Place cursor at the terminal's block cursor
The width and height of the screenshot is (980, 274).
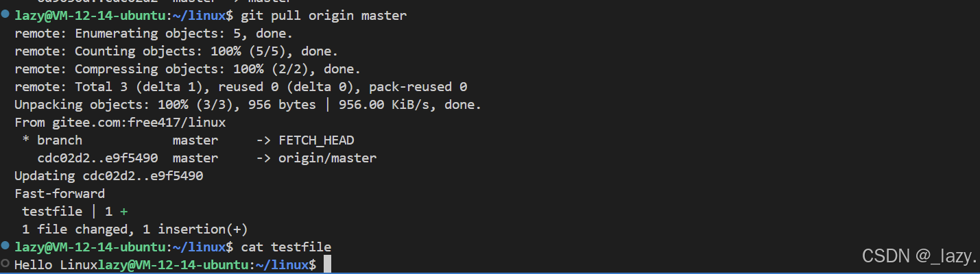pos(328,264)
